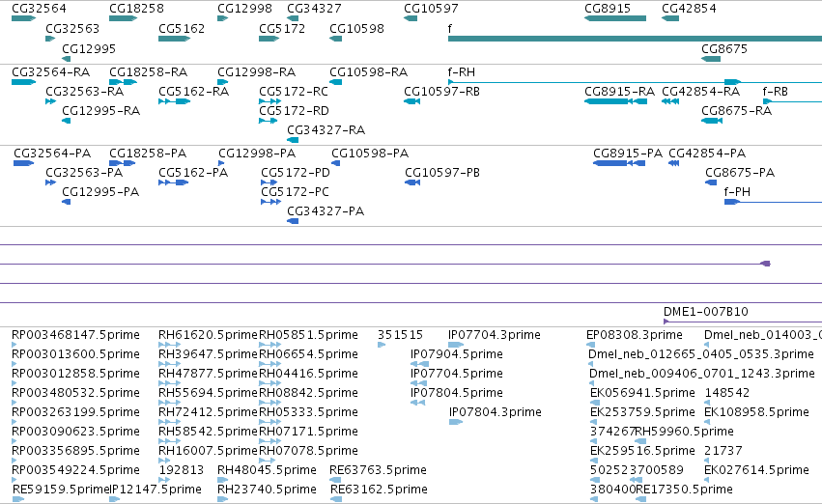Click the plain CG10597 gene label
The height and width of the screenshot is (504, 822).
point(431,9)
